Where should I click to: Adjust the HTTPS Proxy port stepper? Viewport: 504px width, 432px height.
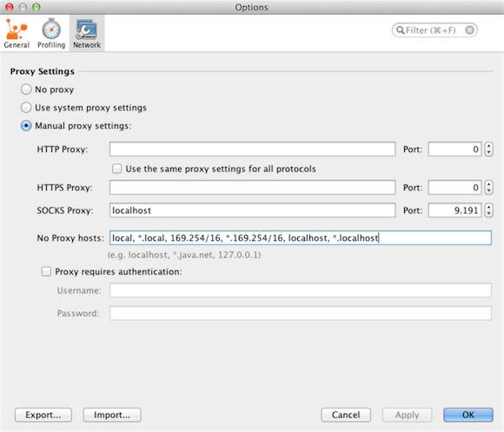(489, 188)
